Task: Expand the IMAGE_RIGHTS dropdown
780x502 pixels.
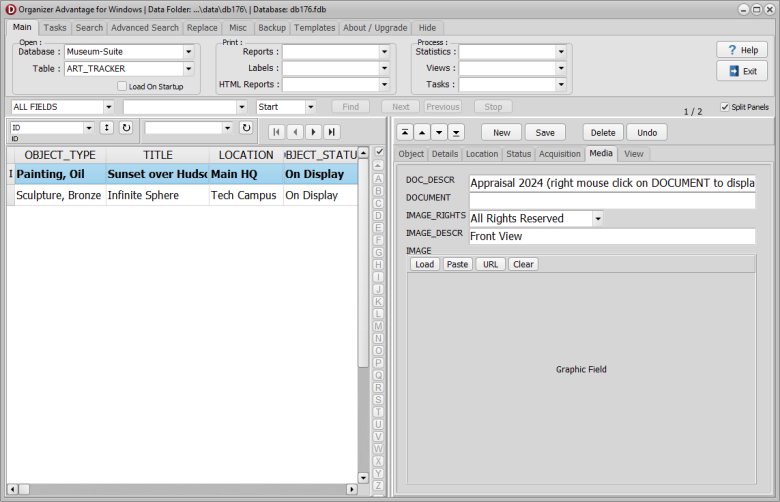Action: click(x=597, y=218)
